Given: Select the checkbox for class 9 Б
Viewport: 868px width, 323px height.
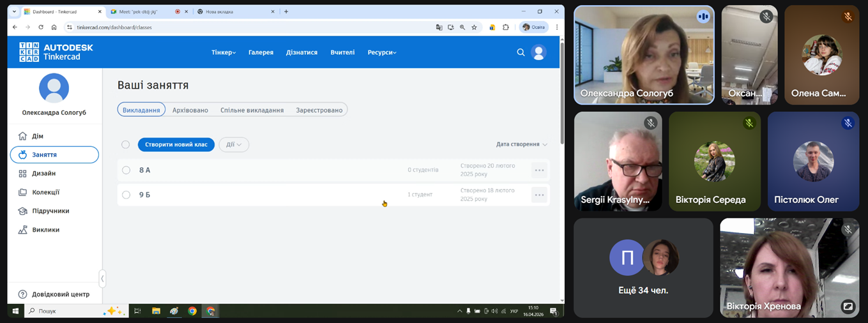Looking at the screenshot, I should pyautogui.click(x=126, y=195).
